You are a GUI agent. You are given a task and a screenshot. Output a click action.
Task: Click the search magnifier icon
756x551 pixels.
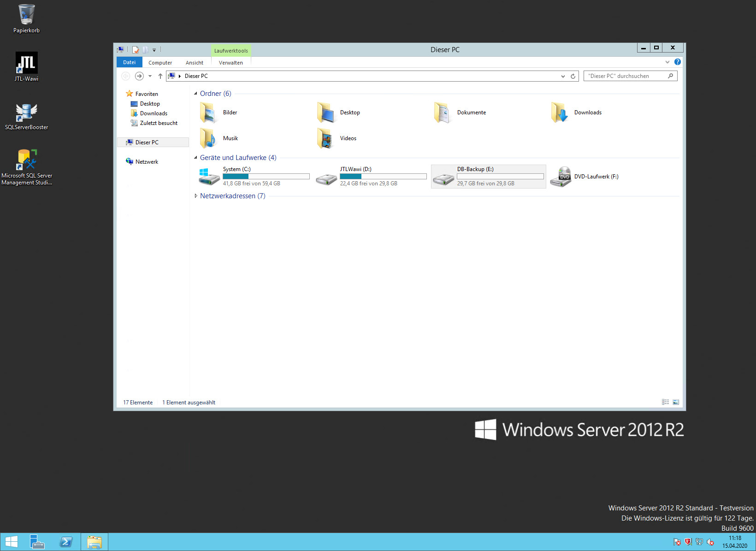coord(671,76)
